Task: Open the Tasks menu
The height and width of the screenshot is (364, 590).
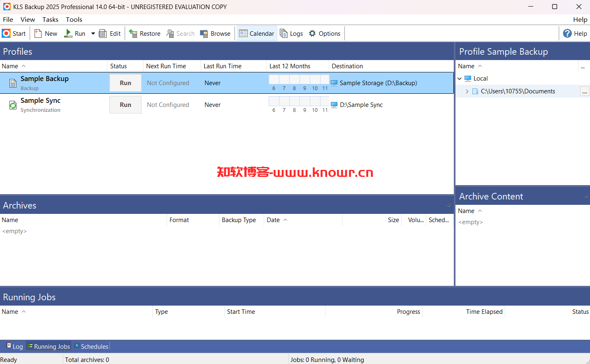Action: [50, 19]
